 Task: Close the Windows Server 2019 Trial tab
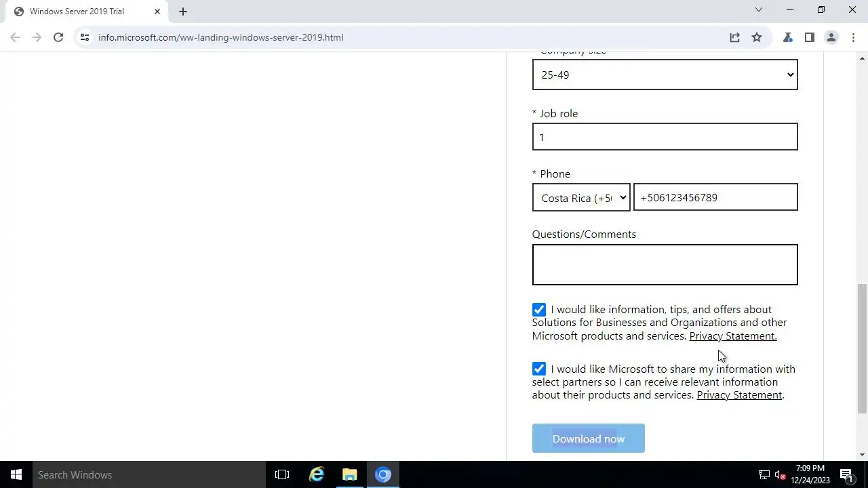[x=157, y=12]
